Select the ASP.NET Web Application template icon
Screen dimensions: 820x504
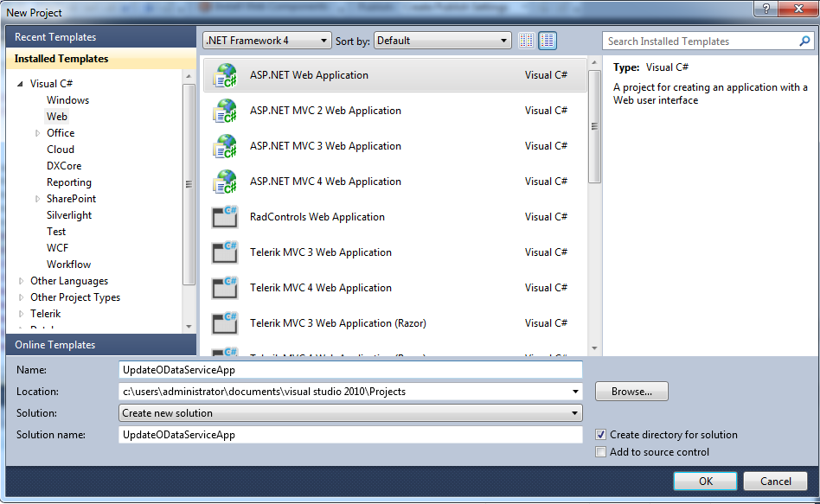point(225,75)
